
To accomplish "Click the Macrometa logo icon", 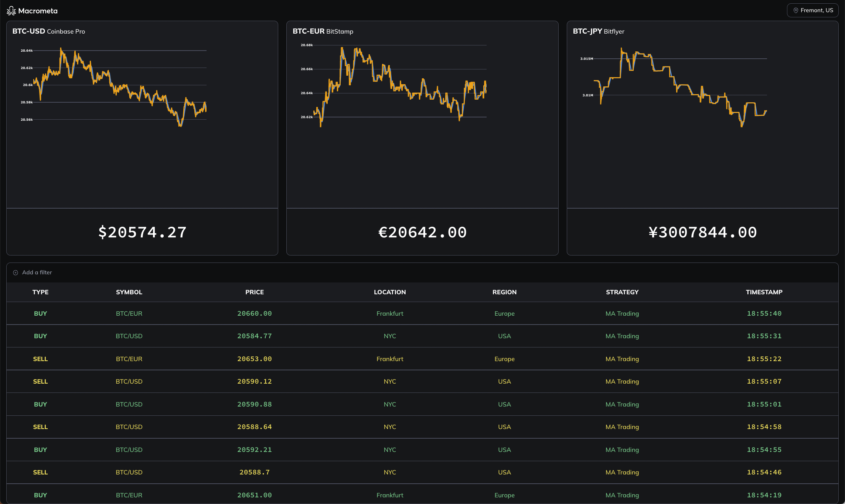I will pyautogui.click(x=11, y=11).
